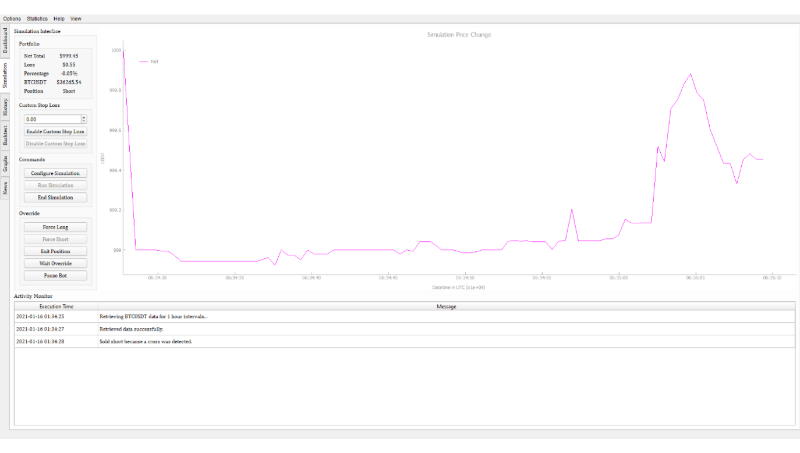The image size is (800, 453).
Task: Select the 'Retrieving BTCUSDT data' log row
Action: (405, 316)
